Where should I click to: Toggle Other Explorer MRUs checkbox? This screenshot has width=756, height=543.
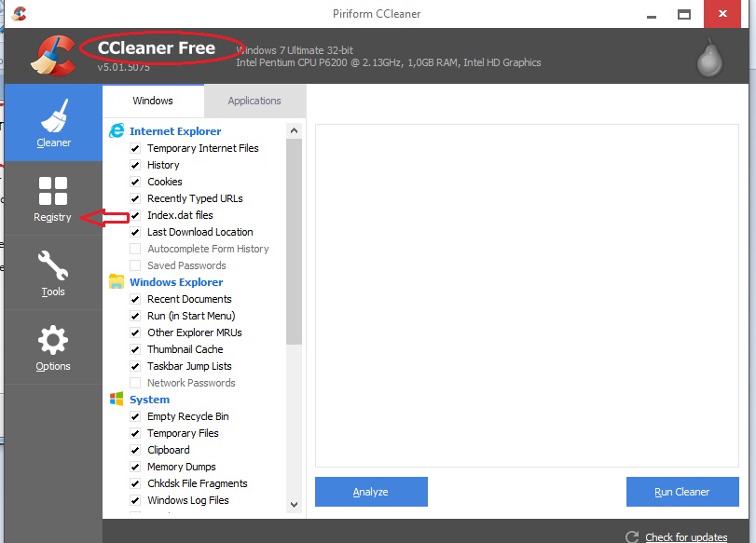point(135,333)
